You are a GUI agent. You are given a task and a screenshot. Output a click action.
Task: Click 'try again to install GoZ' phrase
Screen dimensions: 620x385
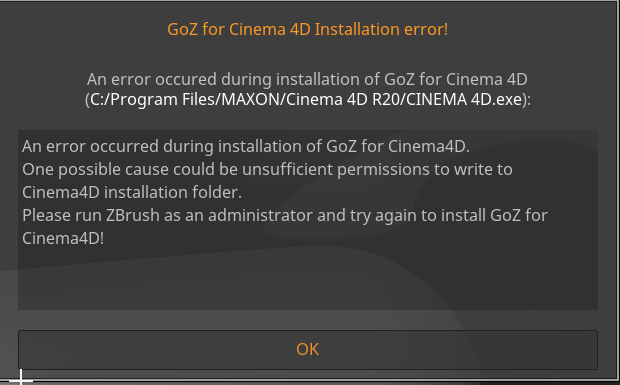(x=436, y=215)
